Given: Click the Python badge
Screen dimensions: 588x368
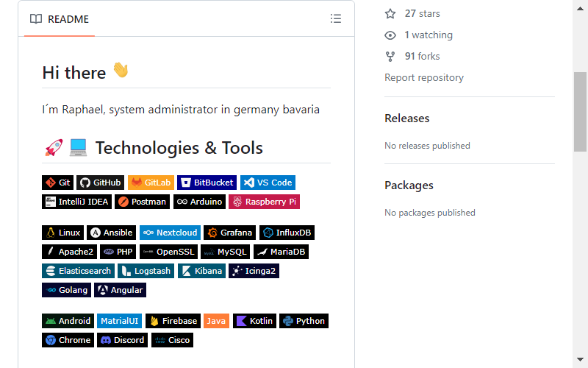Looking at the screenshot, I should (x=304, y=321).
